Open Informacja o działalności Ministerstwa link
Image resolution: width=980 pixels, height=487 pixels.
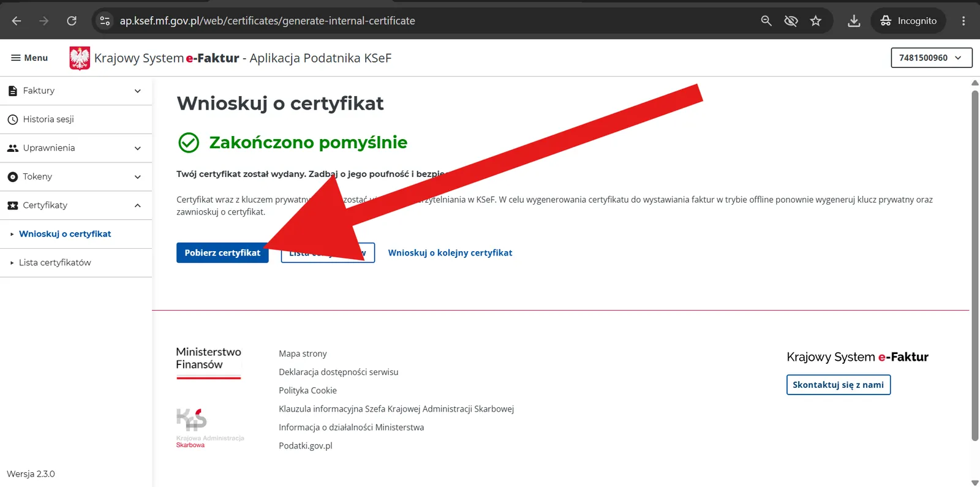point(352,427)
